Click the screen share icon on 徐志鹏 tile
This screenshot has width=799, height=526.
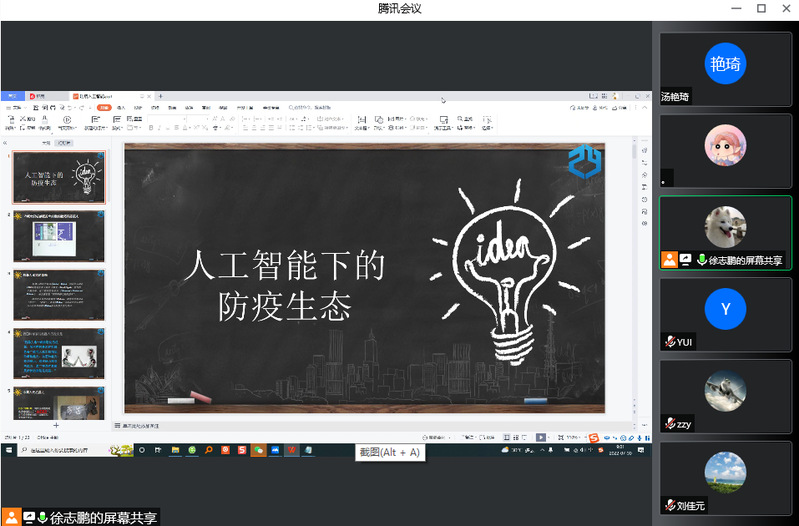coord(685,260)
